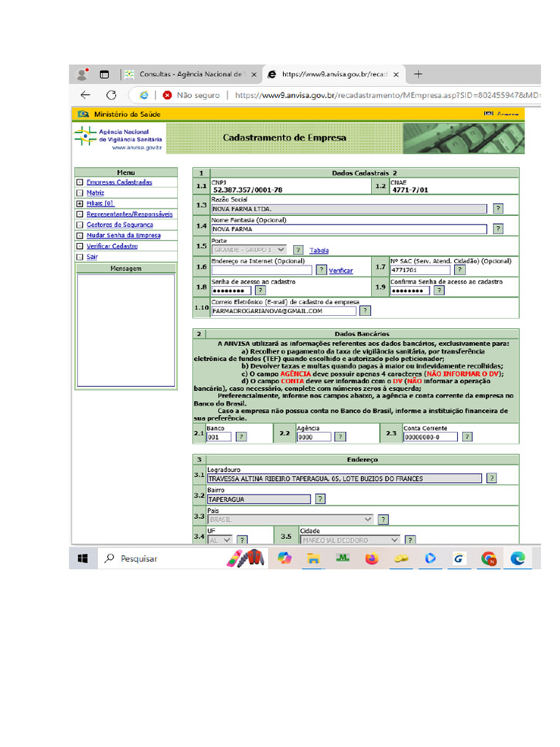560x747 pixels.
Task: Click the Agência input field
Action: click(x=314, y=437)
